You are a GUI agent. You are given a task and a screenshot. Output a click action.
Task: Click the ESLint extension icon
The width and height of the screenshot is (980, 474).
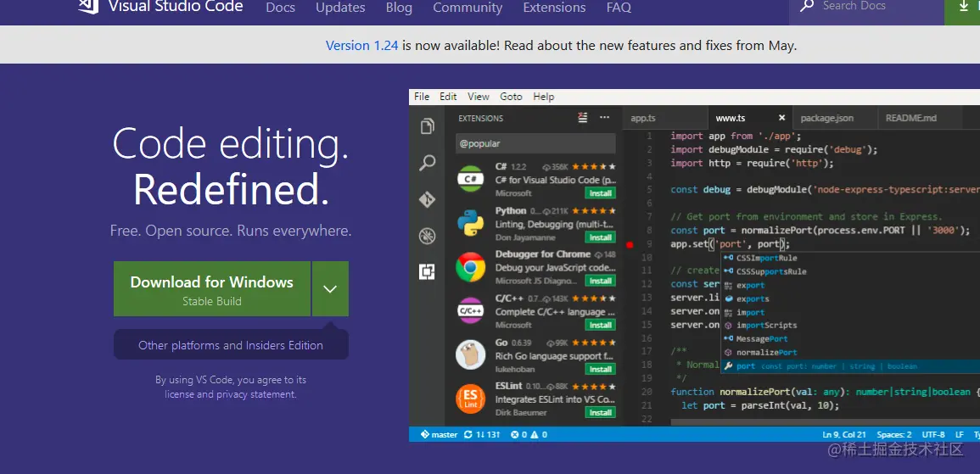point(471,399)
